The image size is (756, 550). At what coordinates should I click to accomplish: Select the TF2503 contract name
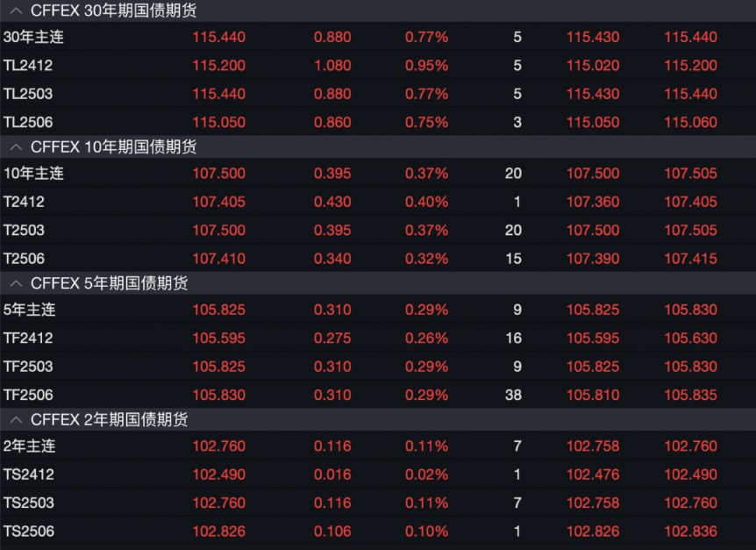click(28, 367)
